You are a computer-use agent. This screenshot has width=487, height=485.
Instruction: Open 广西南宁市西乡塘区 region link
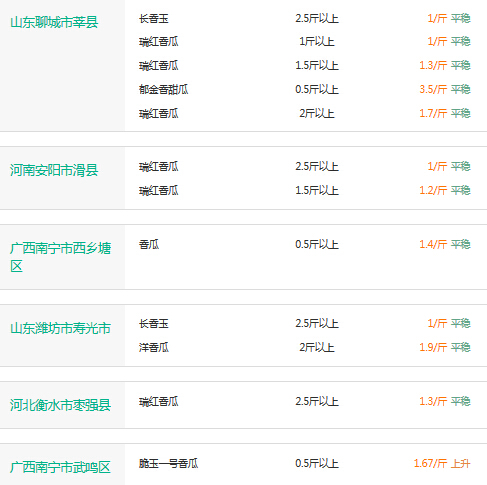60,257
